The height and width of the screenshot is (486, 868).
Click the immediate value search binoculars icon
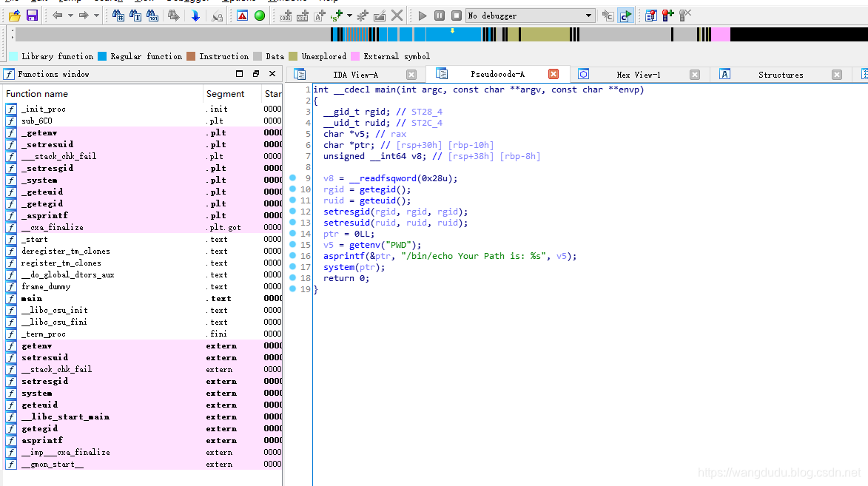click(118, 16)
